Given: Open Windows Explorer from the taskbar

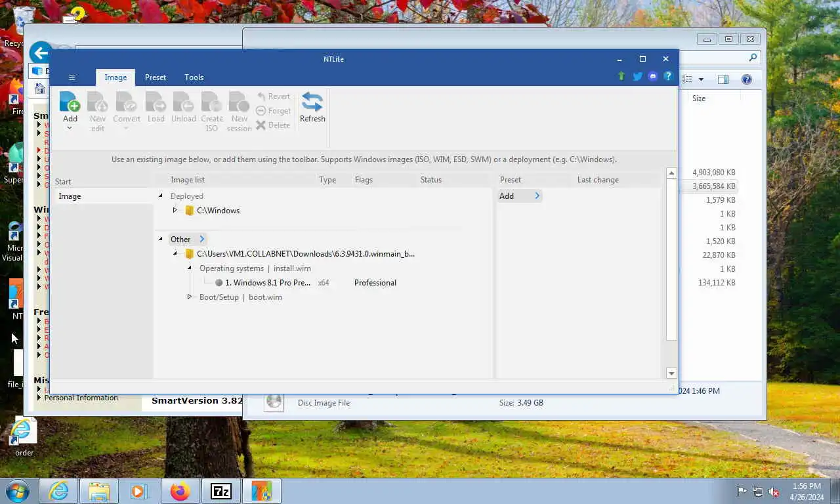Looking at the screenshot, I should tap(99, 491).
